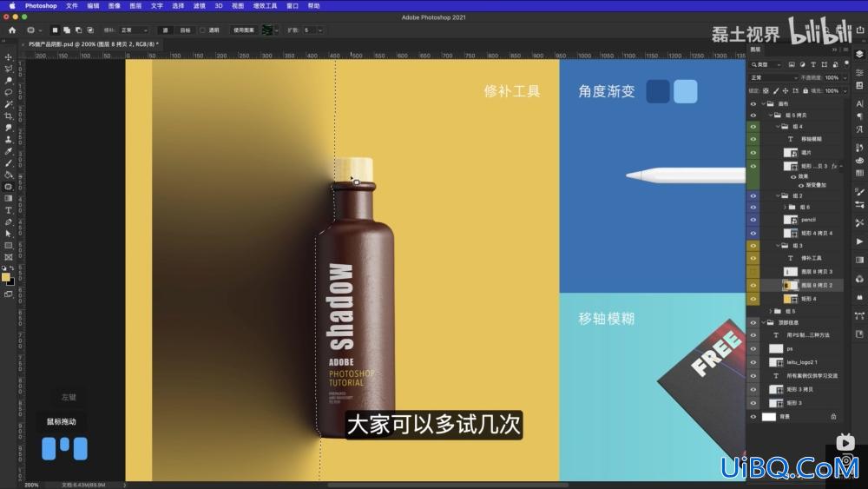Filter layers by type layer icon
The width and height of the screenshot is (868, 489).
[813, 65]
